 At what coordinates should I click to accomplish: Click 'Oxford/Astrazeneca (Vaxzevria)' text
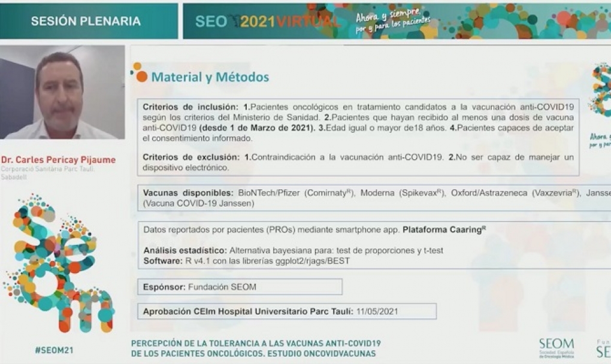click(516, 193)
